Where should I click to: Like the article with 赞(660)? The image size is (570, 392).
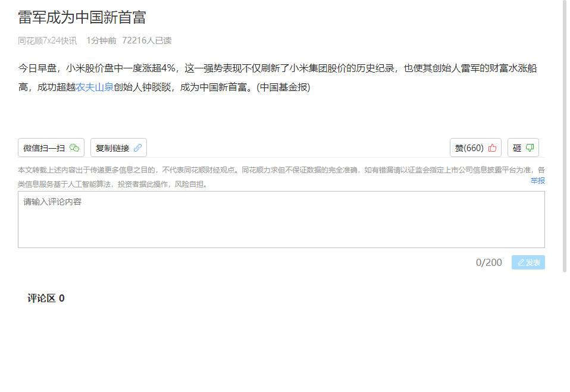475,148
